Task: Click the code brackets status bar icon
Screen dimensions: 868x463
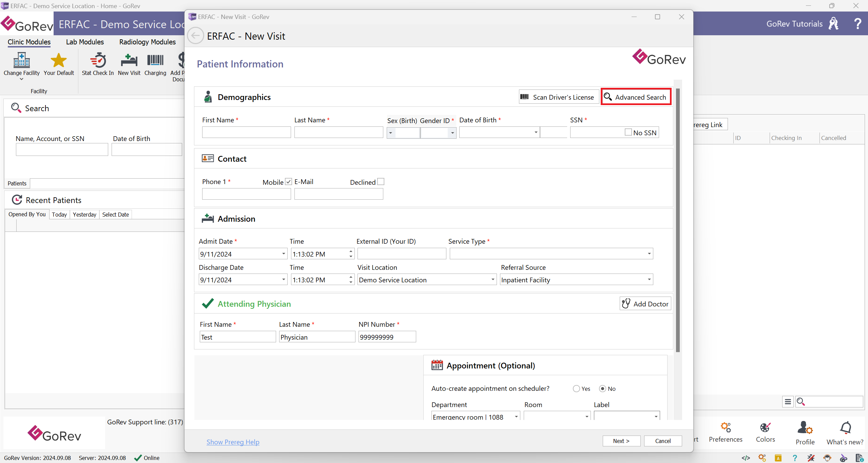Action: click(x=746, y=458)
